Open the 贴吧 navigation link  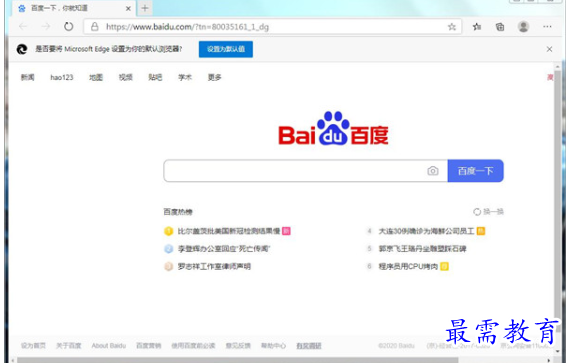(x=155, y=77)
